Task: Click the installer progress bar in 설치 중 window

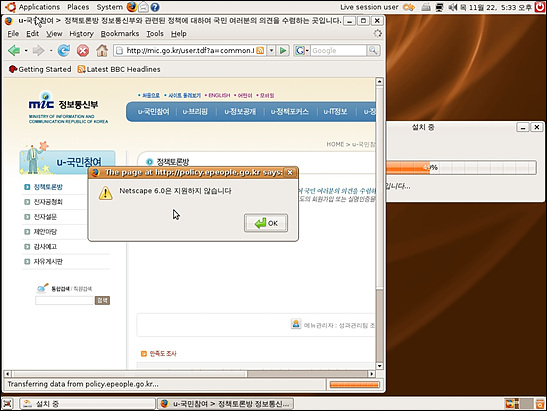Action: [461, 167]
